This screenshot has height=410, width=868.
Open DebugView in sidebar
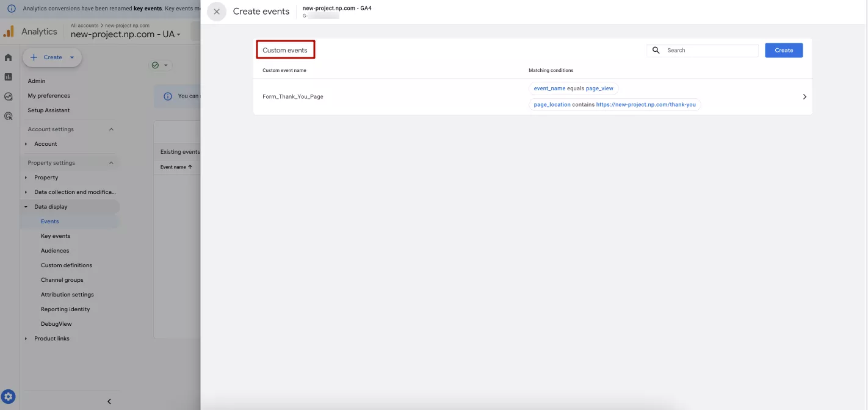click(56, 324)
